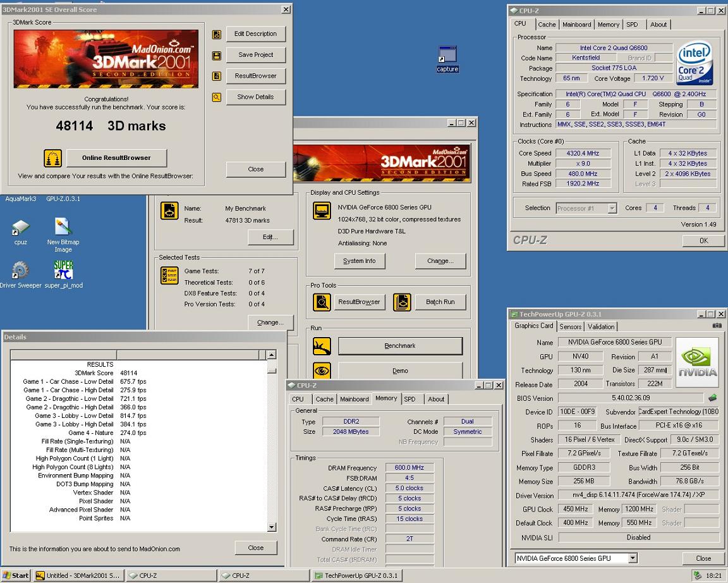Click the Details list scroll down arrow

tap(272, 527)
